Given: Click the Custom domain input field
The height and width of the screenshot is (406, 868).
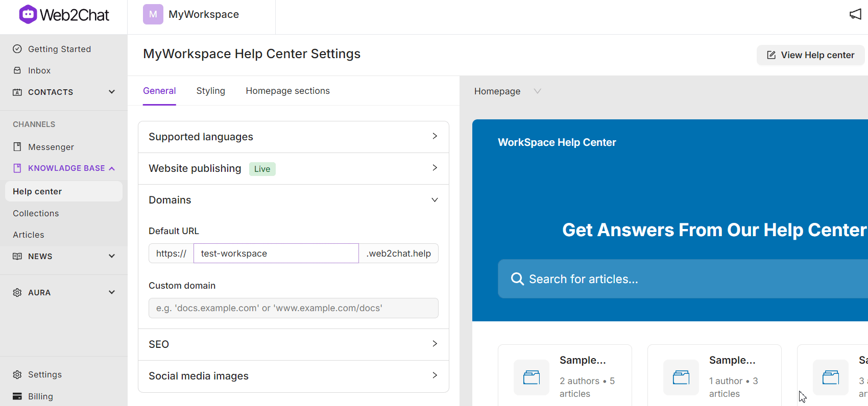Looking at the screenshot, I should point(294,308).
